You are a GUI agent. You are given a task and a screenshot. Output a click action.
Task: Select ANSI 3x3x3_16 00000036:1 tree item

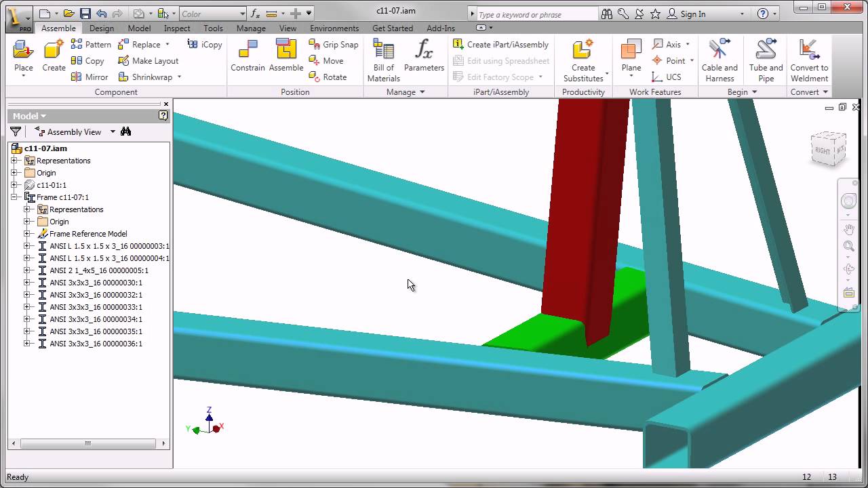96,344
